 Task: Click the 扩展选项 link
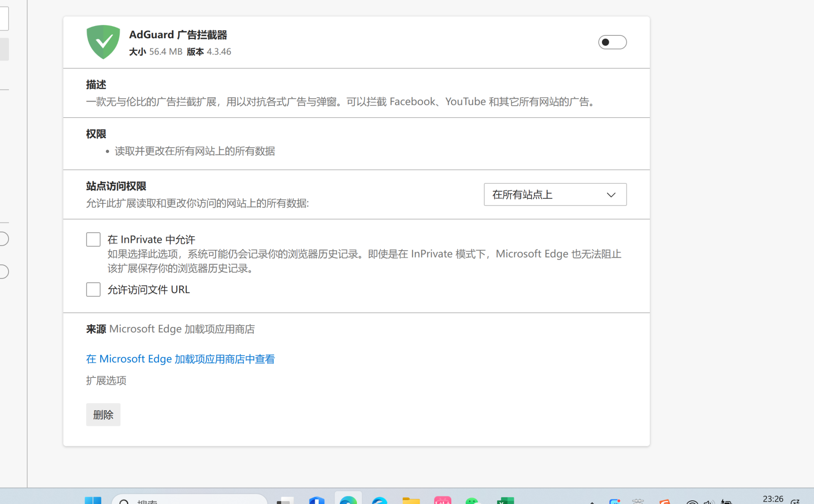coord(105,380)
